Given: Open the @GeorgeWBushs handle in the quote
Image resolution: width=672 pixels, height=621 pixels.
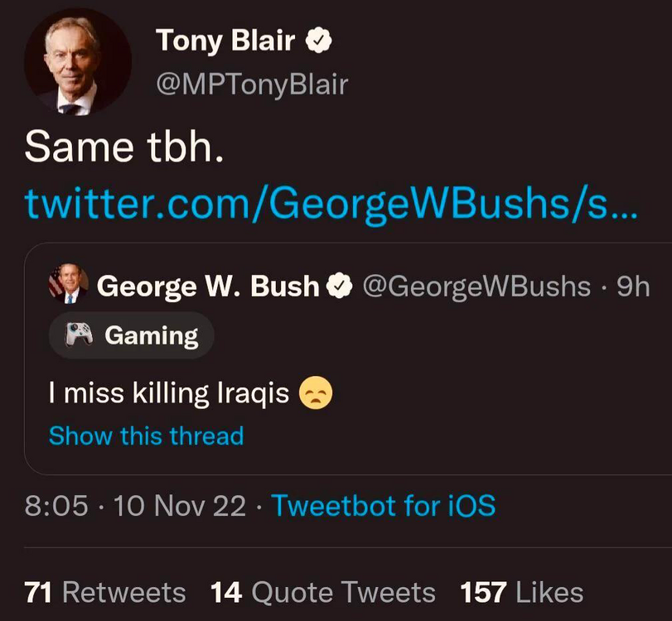Looking at the screenshot, I should point(477,286).
